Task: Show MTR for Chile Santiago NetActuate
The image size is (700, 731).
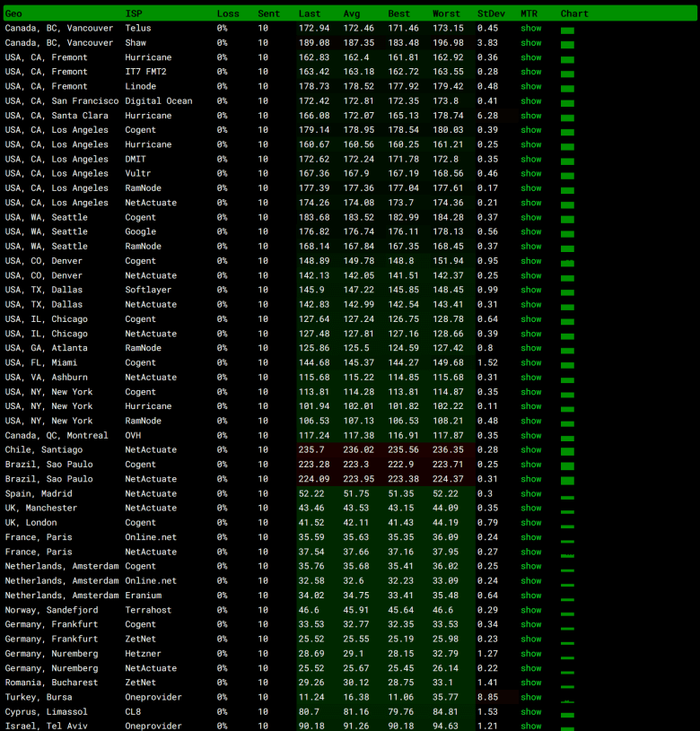Action: (x=530, y=450)
